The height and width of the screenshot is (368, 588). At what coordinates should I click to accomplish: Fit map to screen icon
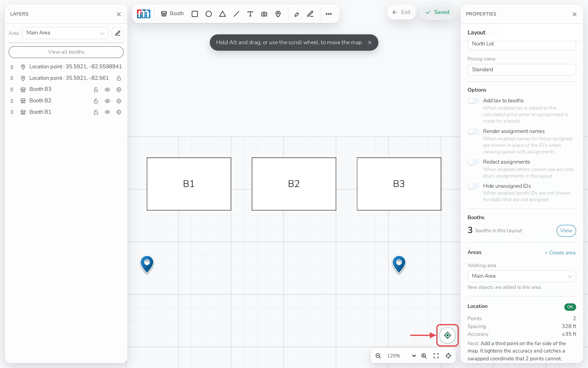pyautogui.click(x=436, y=356)
